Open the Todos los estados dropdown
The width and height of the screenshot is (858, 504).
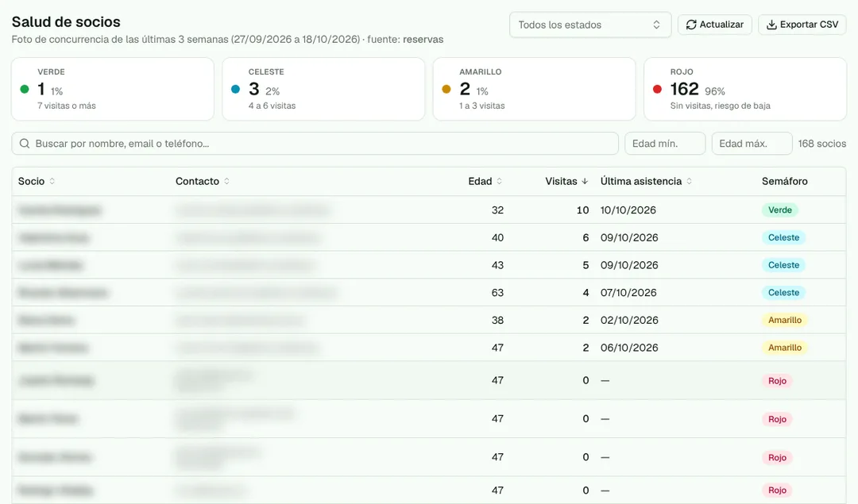(x=589, y=25)
